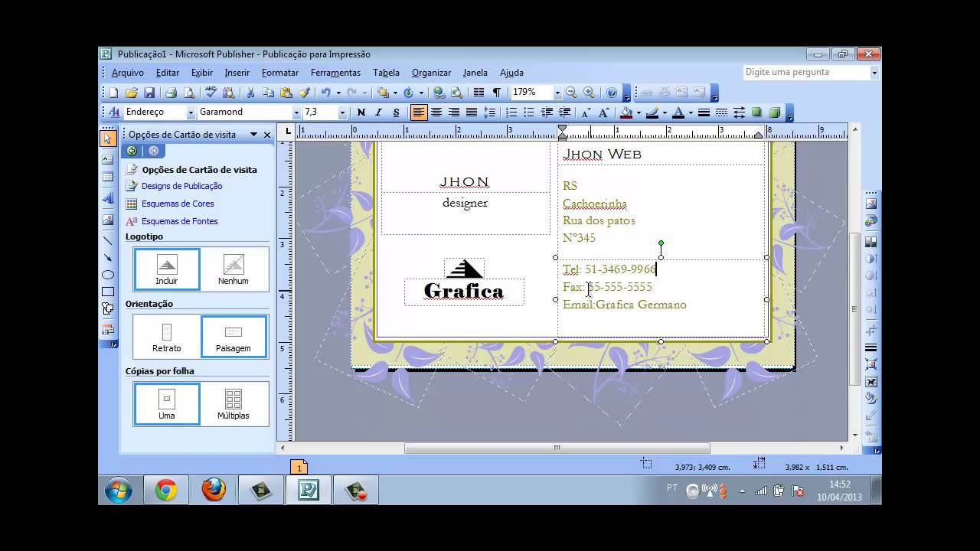Open the Endereço style dropdown
Screen dimensions: 980x551
click(x=191, y=112)
